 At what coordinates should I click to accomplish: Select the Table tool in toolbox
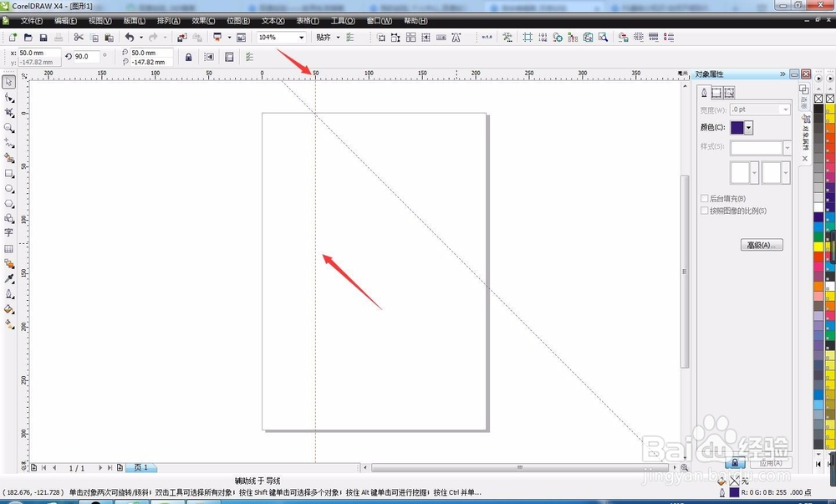coord(9,249)
